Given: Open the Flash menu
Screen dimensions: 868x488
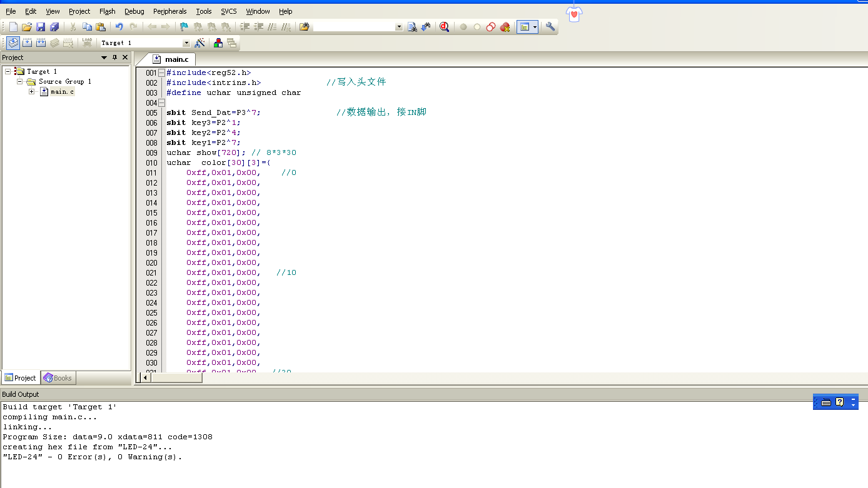Looking at the screenshot, I should click(108, 11).
